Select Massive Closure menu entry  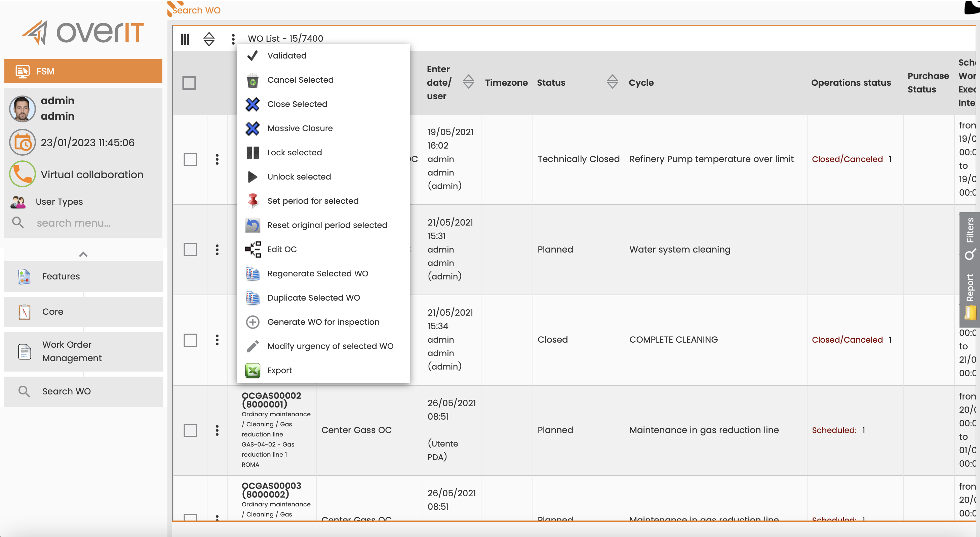323,129
